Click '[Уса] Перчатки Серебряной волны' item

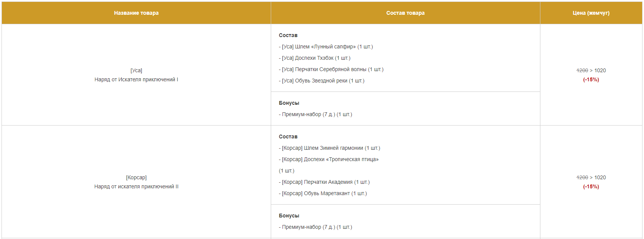[x=331, y=69]
